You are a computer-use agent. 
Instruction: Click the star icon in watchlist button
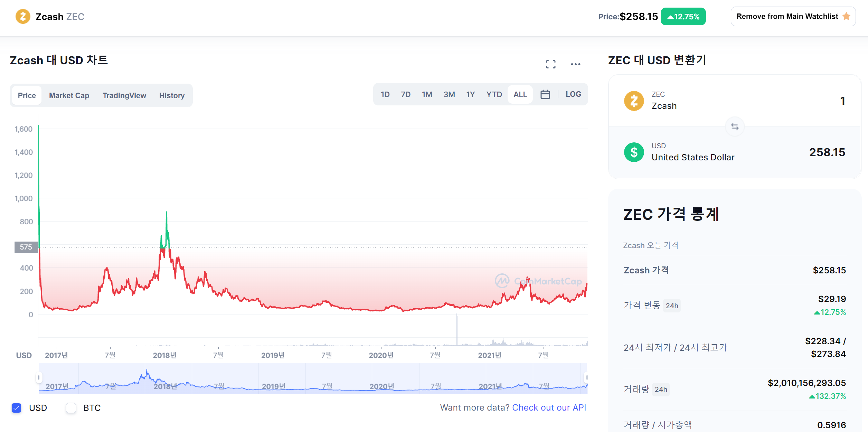tap(846, 16)
